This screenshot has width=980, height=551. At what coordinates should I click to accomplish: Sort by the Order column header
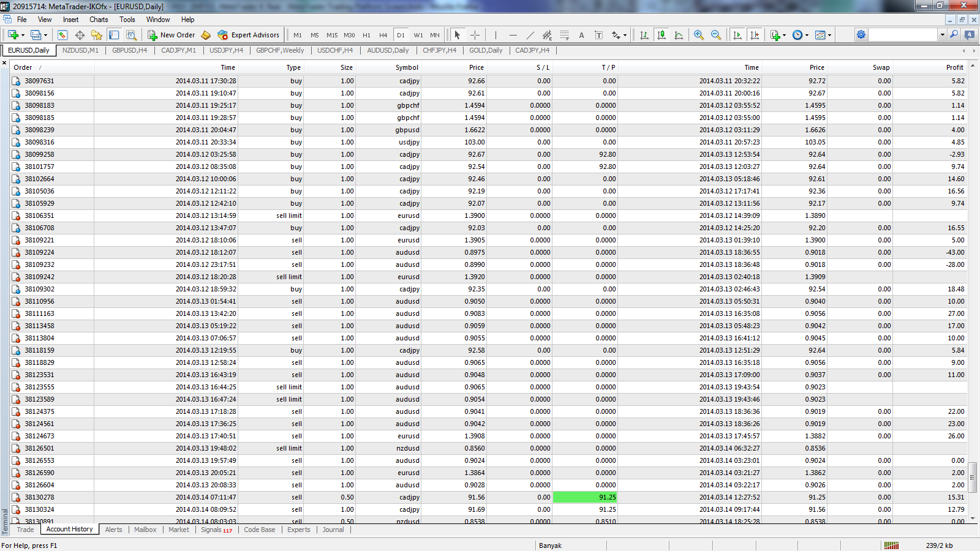52,67
